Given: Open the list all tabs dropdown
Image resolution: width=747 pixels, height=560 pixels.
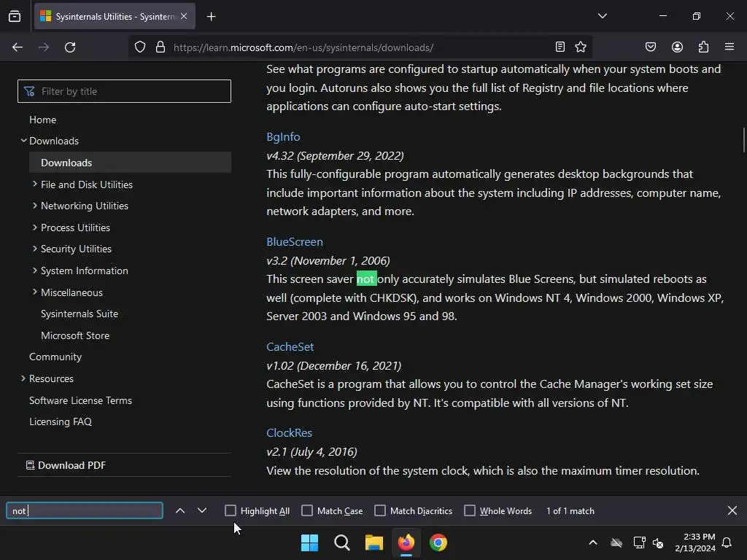Looking at the screenshot, I should click(602, 16).
